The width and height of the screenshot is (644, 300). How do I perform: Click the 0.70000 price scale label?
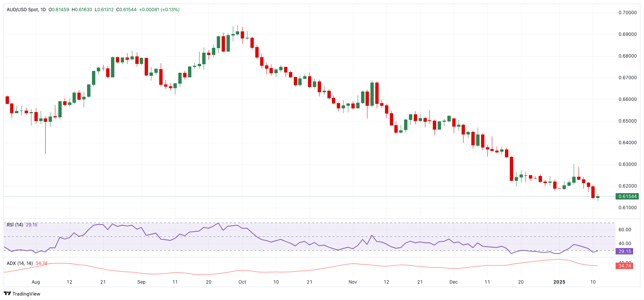[628, 13]
